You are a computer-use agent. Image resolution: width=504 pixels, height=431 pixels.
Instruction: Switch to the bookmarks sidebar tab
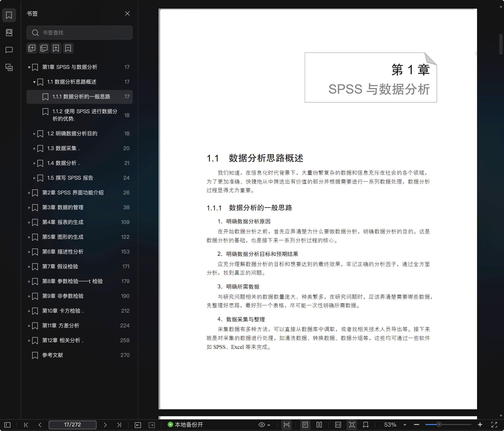[9, 15]
